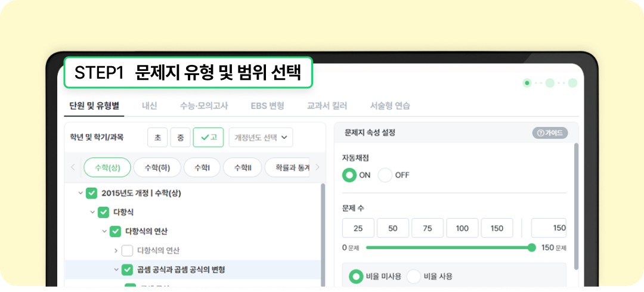Select the 중 grade level button
644x292 pixels.
click(x=180, y=137)
